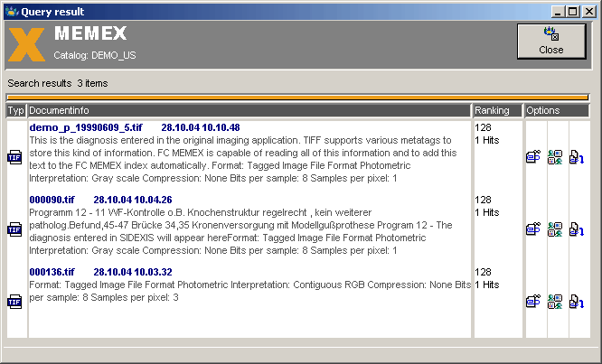Click the Documentinfo column header
This screenshot has height=364, width=602.
[x=249, y=110]
